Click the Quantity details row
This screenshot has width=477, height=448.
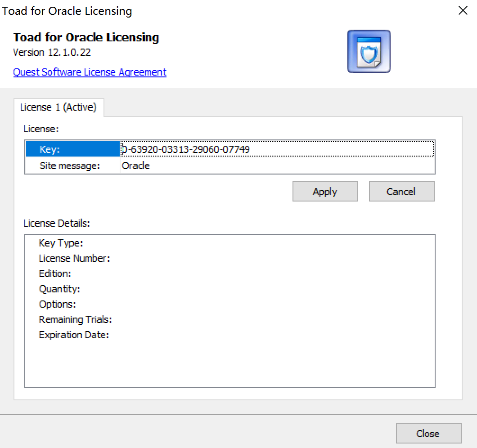tap(59, 289)
